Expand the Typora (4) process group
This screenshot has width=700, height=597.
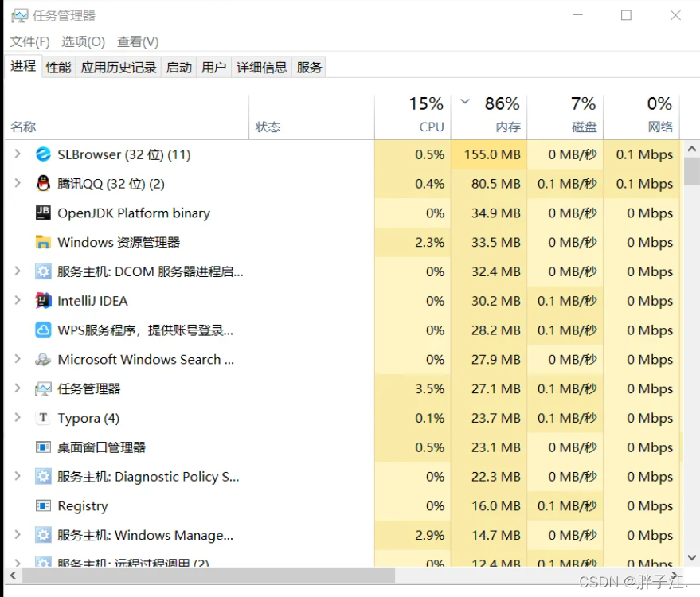pos(18,417)
